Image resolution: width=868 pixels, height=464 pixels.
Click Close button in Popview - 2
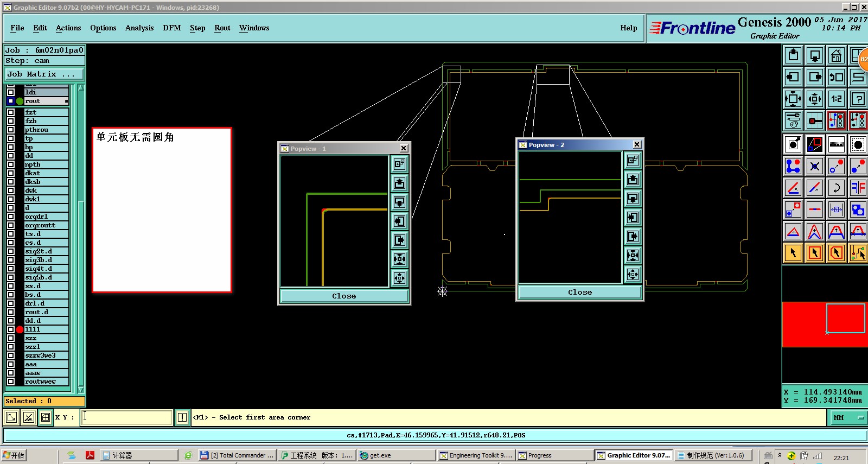pyautogui.click(x=580, y=292)
